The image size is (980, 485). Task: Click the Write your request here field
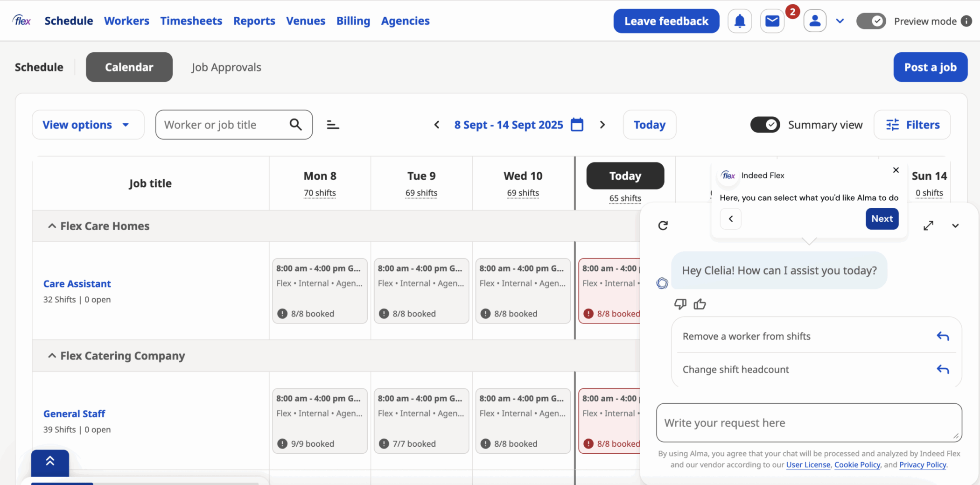pos(809,422)
